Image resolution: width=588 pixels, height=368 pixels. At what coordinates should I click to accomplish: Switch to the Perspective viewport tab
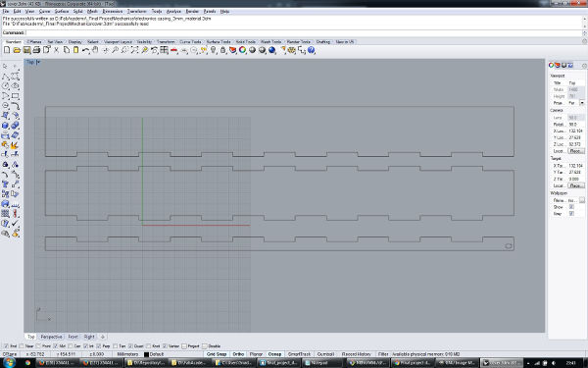click(x=51, y=337)
